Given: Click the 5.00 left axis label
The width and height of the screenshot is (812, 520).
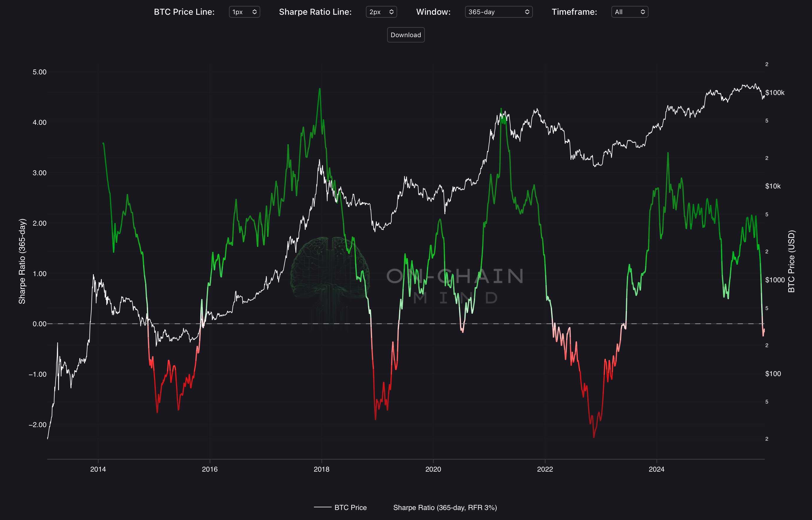Looking at the screenshot, I should 39,72.
